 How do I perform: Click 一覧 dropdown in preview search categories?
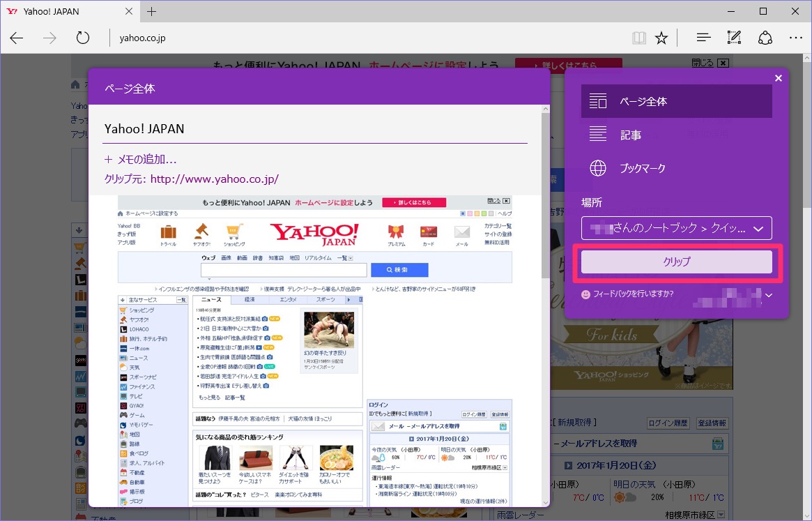click(345, 257)
